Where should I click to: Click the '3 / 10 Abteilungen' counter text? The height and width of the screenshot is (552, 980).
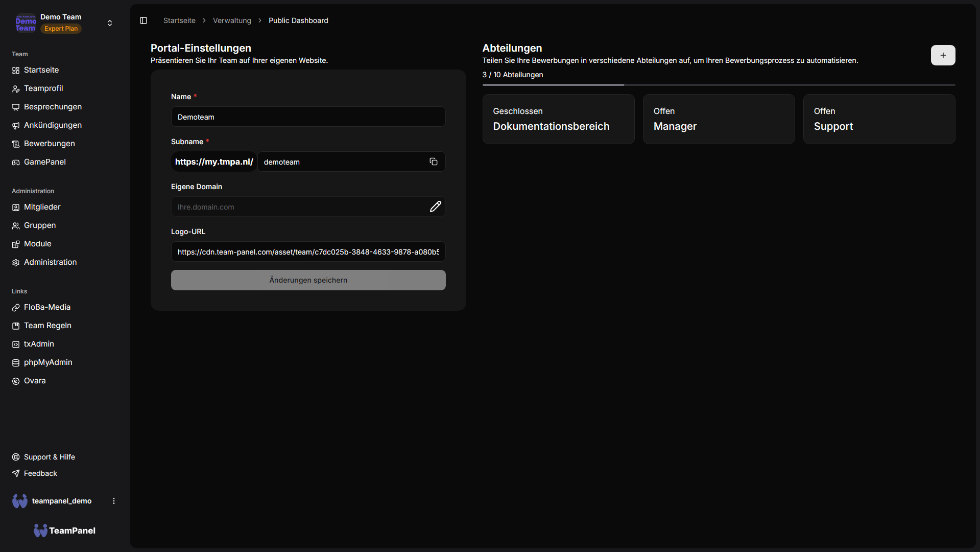point(512,75)
